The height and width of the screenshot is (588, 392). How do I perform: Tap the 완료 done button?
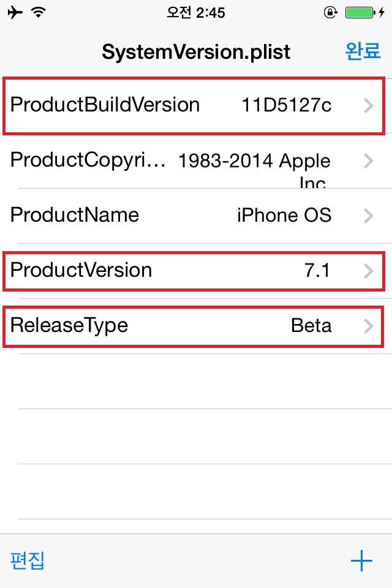coord(363,51)
